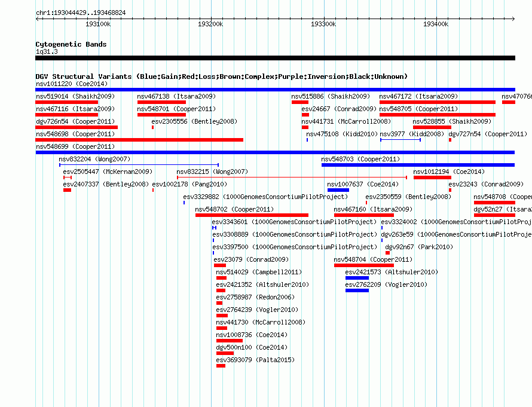The image size is (532, 407).
Task: Click nsv548704 (Cooper2011) label
Action: [373, 259]
